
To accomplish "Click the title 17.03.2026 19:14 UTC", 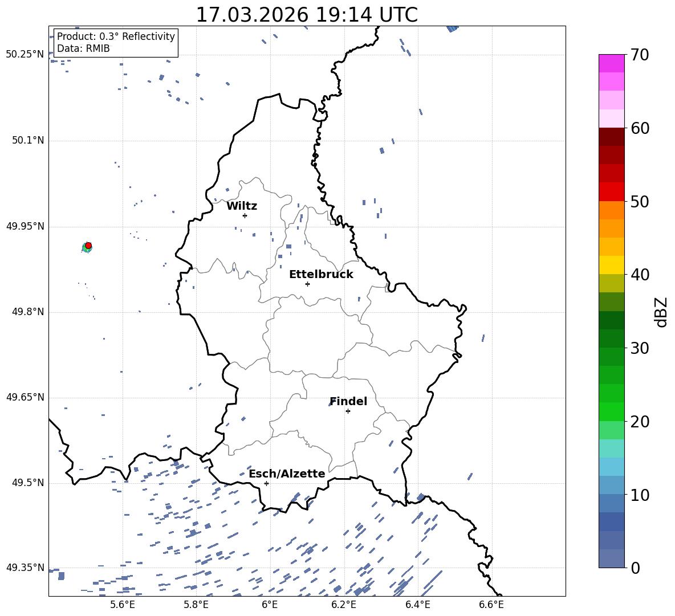I will click(307, 15).
